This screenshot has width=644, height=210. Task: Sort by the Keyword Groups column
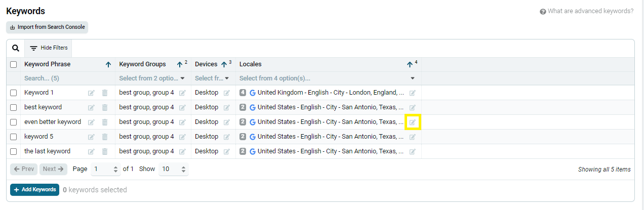[x=180, y=64]
